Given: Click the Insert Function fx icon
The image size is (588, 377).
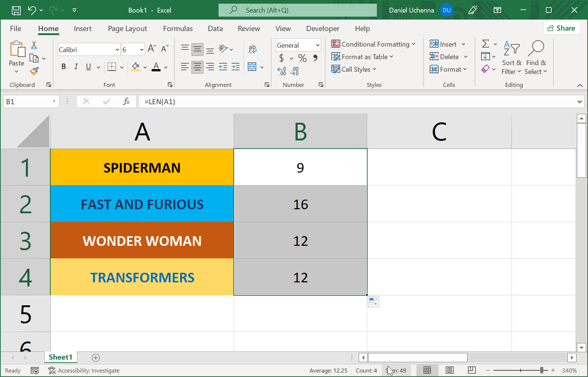Looking at the screenshot, I should coord(126,102).
